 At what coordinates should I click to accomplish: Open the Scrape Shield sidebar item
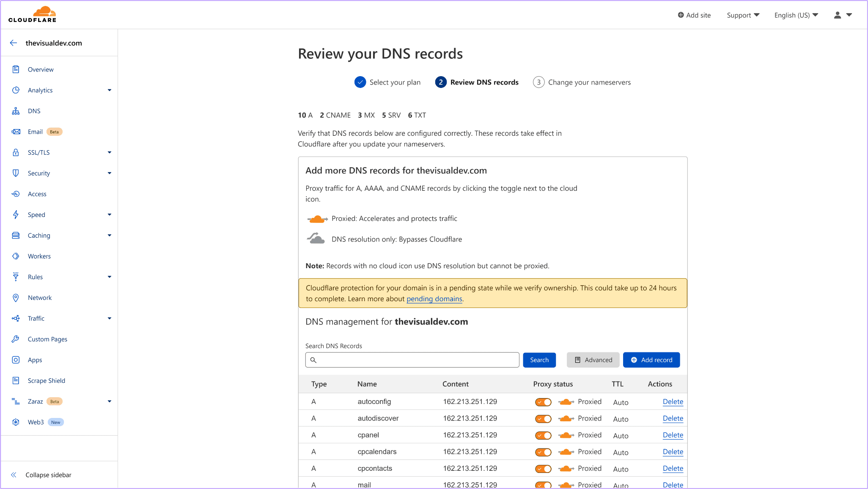pyautogui.click(x=47, y=380)
